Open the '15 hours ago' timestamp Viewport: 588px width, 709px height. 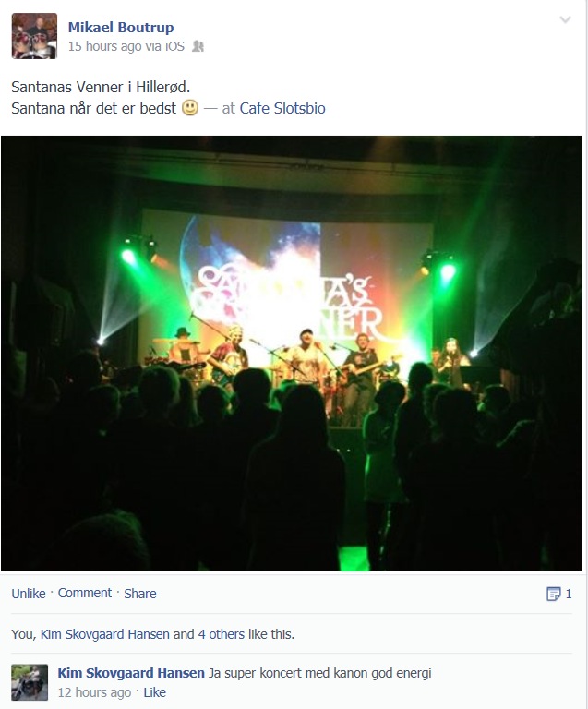coord(104,46)
